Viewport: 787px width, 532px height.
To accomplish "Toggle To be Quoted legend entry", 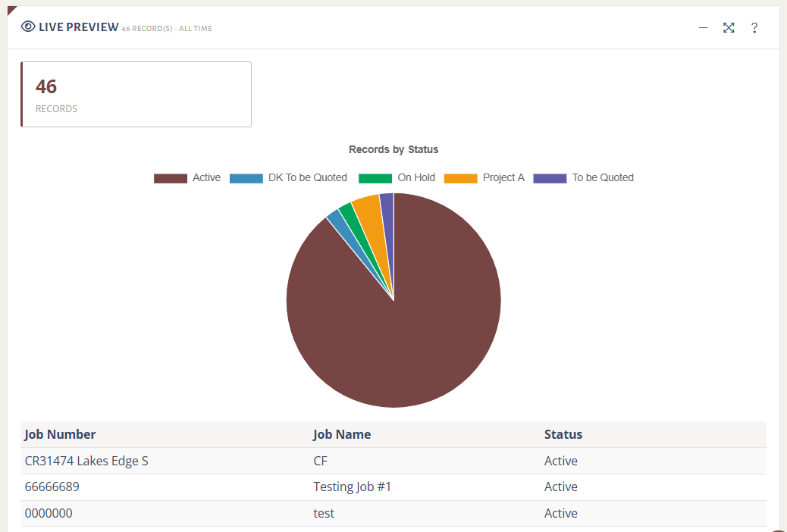I will tap(583, 177).
